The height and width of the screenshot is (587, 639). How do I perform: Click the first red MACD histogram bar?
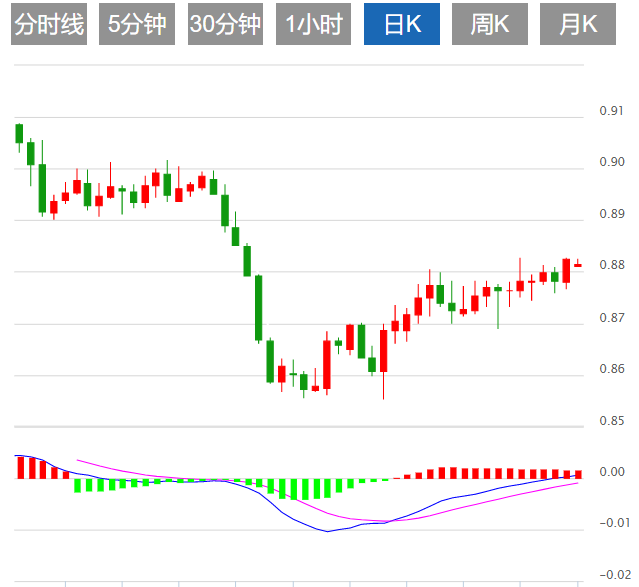click(20, 468)
